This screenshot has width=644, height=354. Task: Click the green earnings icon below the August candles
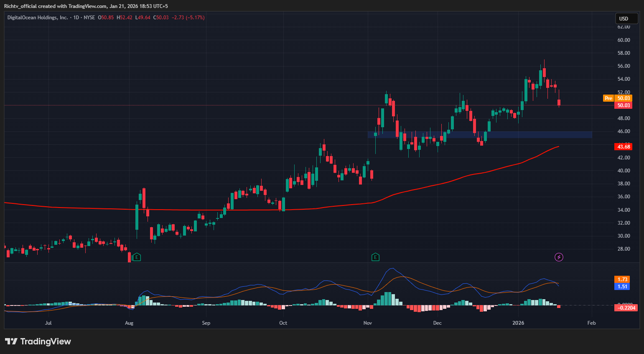pos(136,257)
